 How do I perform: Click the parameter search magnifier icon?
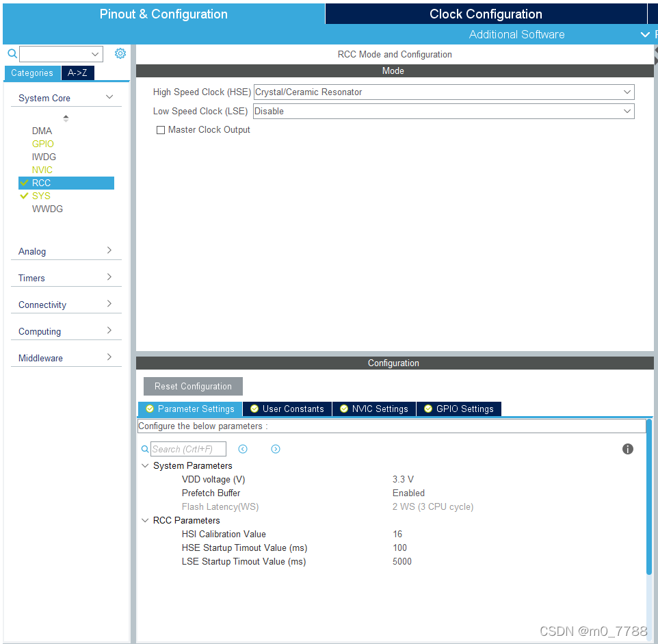coord(145,449)
